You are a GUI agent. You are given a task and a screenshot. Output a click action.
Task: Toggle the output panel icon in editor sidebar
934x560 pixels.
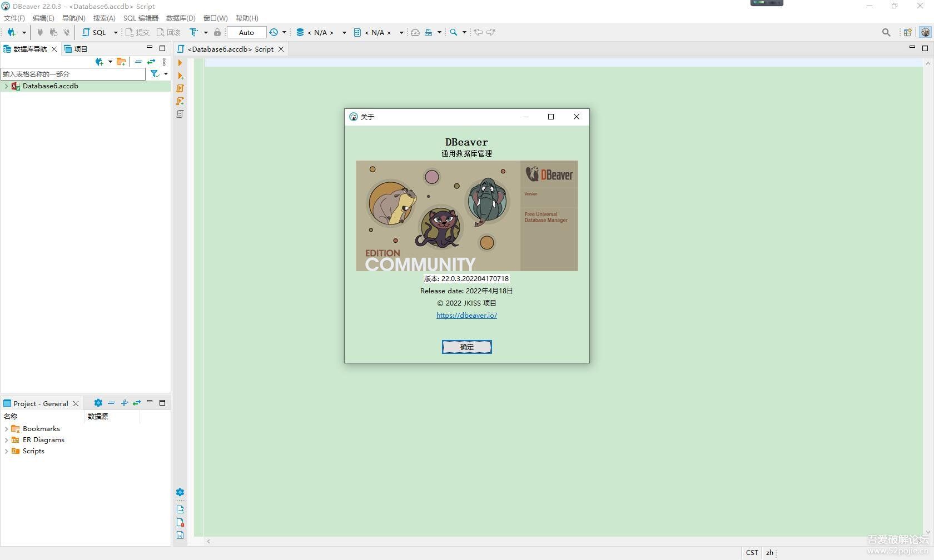tap(180, 509)
